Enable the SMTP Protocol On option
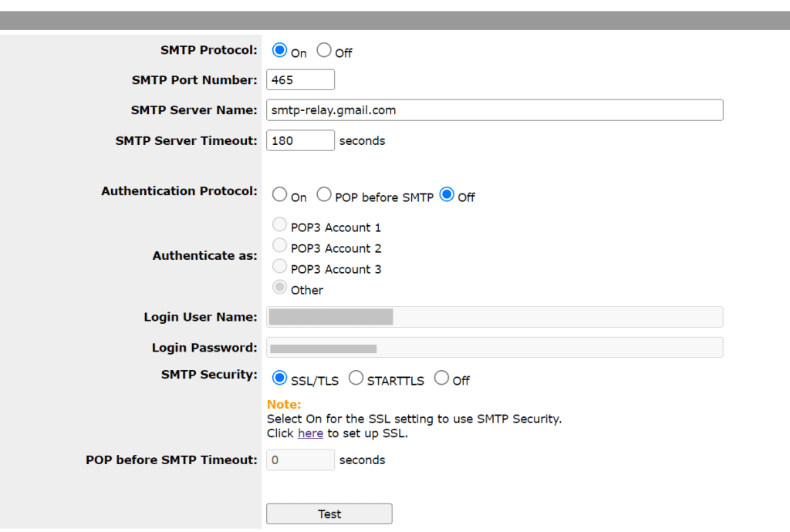The height and width of the screenshot is (532, 790). click(279, 49)
